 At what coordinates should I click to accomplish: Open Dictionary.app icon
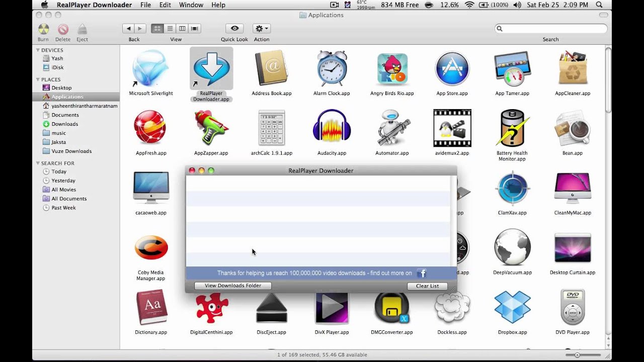coord(151,308)
